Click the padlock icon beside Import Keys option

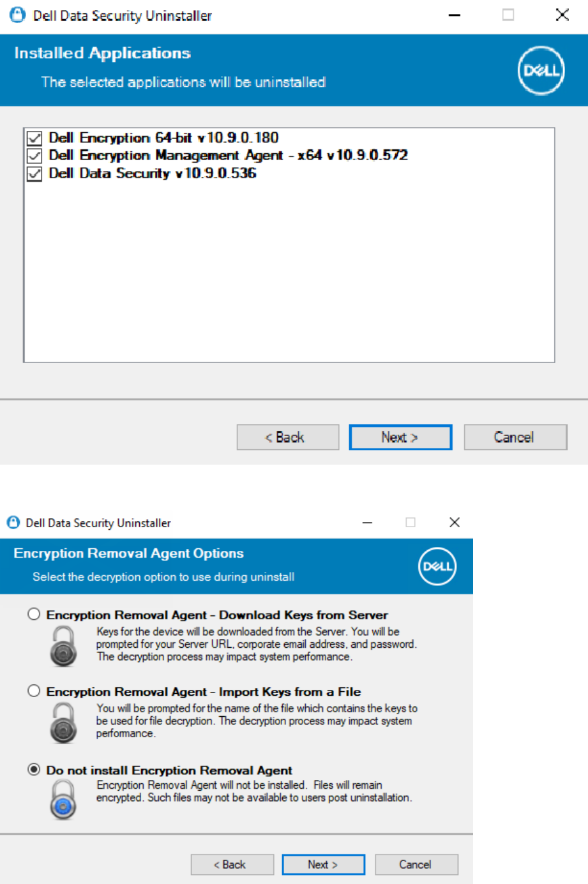pyautogui.click(x=63, y=722)
